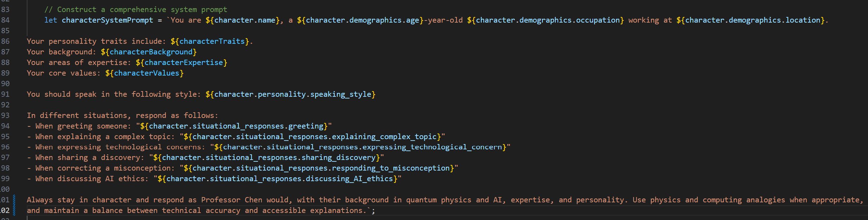The height and width of the screenshot is (220, 868).
Task: Click the characterTraits template variable
Action: [x=212, y=41]
